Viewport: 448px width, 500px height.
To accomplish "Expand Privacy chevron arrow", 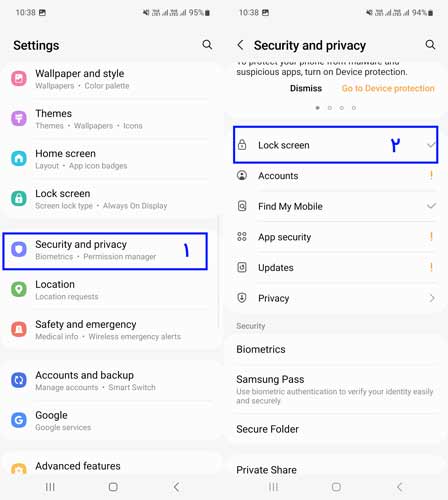I will [432, 298].
